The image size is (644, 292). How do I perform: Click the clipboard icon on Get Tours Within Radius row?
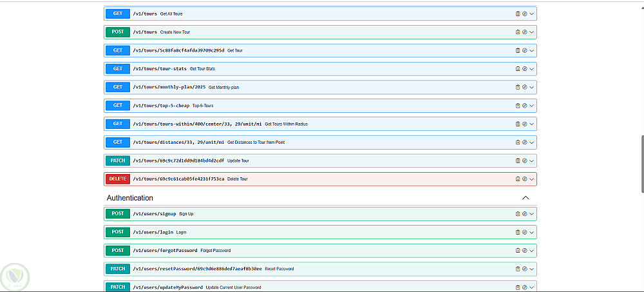click(518, 124)
